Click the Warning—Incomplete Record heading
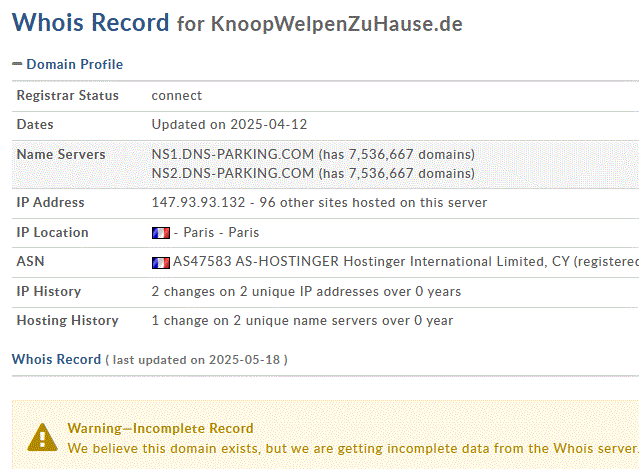This screenshot has width=640, height=470. [x=160, y=428]
